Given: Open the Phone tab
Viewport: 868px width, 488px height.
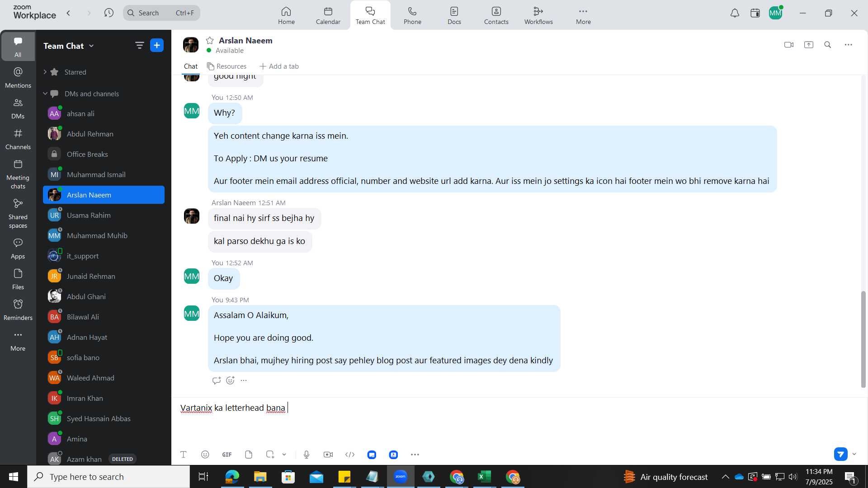Looking at the screenshot, I should click(412, 15).
